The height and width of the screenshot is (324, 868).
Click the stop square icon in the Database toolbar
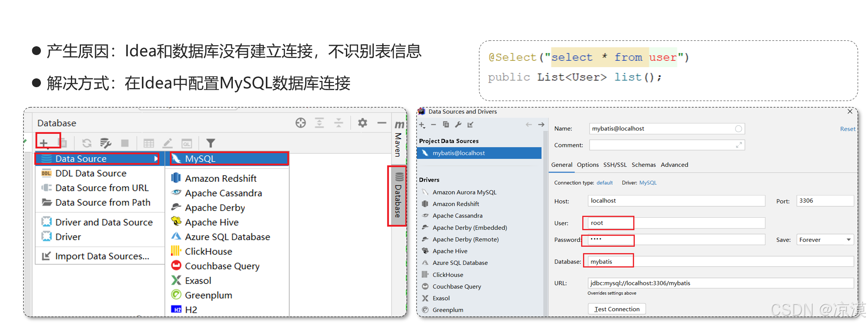125,143
